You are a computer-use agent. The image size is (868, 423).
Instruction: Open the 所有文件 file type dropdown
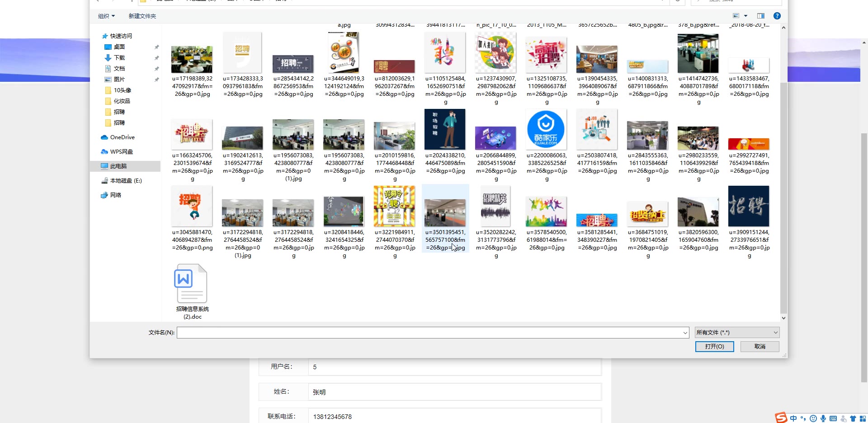737,333
